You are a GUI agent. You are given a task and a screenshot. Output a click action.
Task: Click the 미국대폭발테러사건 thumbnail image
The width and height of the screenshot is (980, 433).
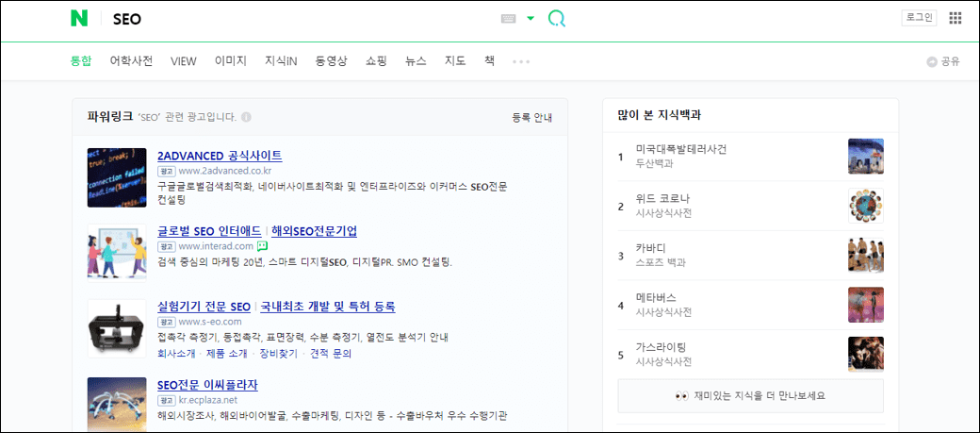[x=866, y=157]
